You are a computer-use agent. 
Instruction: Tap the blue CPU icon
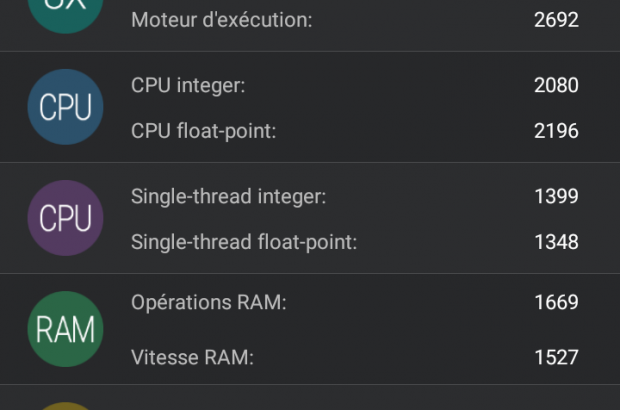pos(65,107)
